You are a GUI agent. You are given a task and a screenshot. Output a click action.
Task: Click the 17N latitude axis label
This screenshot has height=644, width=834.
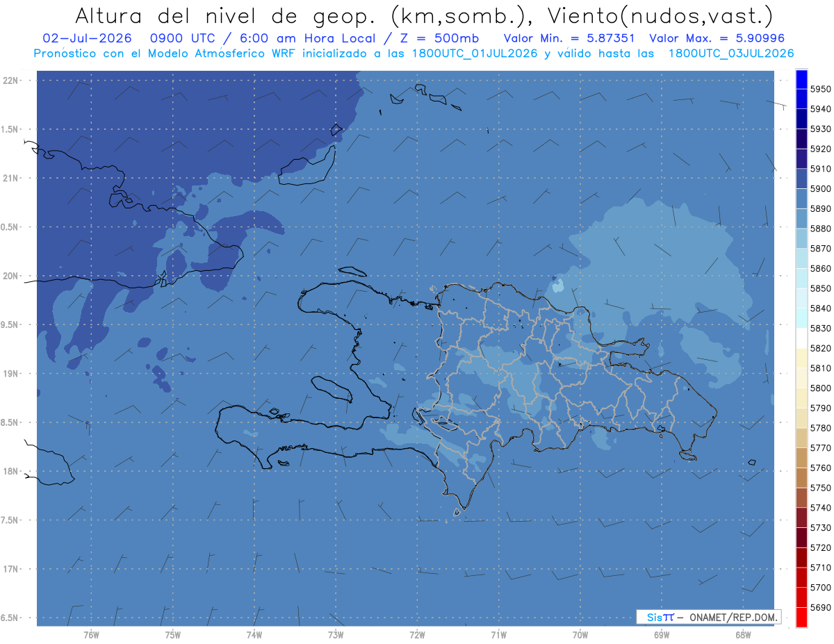[x=12, y=569]
